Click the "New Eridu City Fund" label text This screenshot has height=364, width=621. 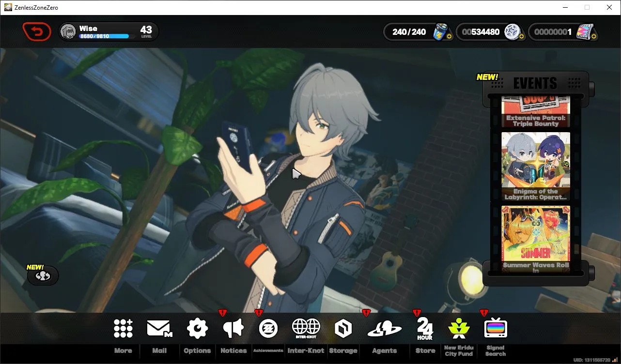(x=459, y=350)
